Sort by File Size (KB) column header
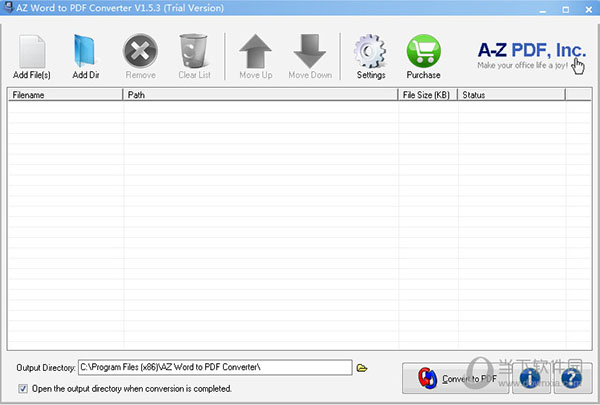The width and height of the screenshot is (600, 405). (428, 95)
